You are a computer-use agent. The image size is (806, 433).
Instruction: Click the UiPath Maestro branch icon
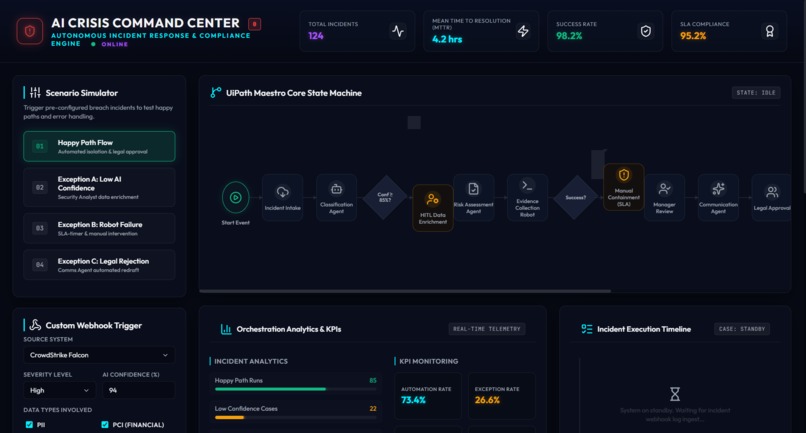point(216,93)
